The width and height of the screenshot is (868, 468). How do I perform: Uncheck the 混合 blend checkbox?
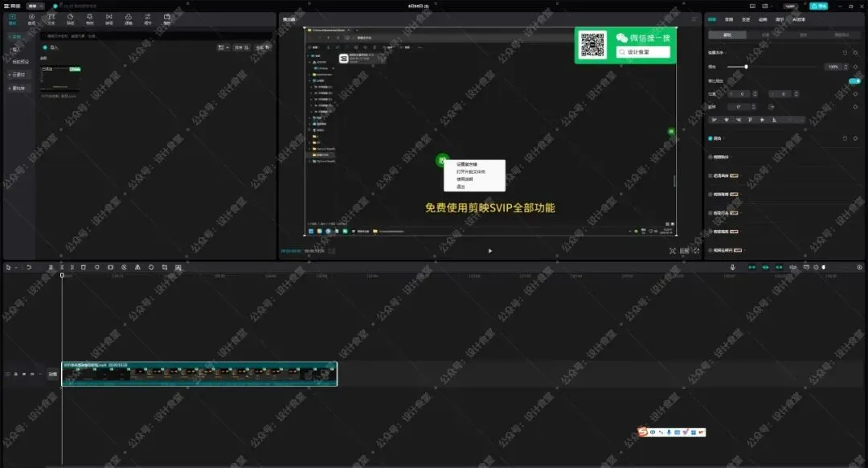[x=710, y=138]
